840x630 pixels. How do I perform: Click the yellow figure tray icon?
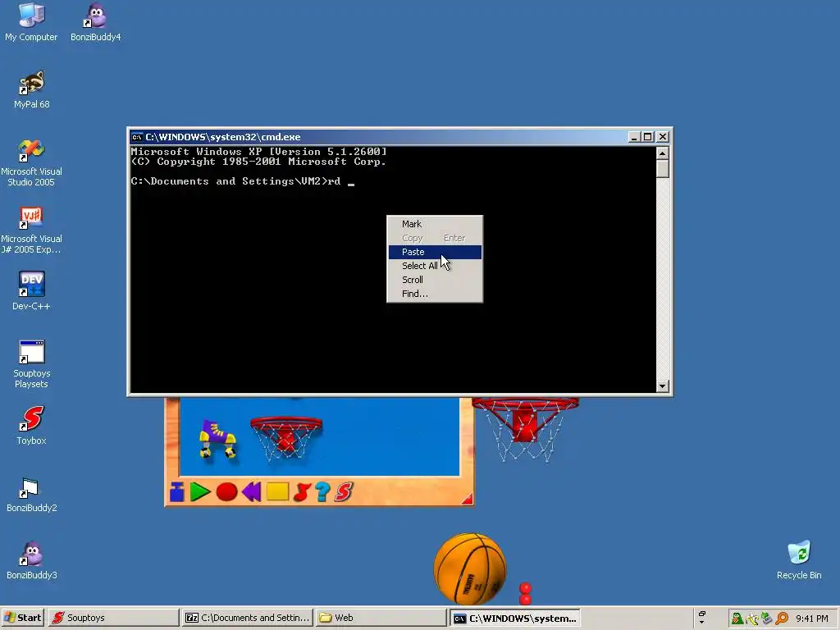[x=753, y=619]
